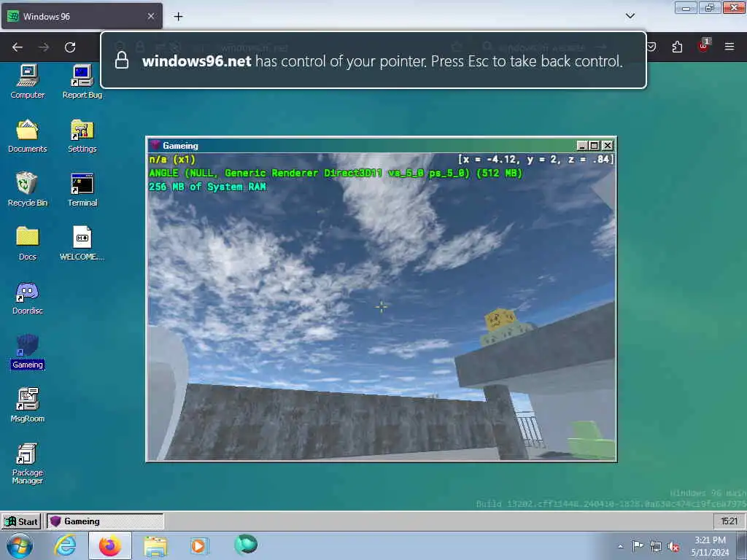Select the Gameing taskbar button

tap(105, 521)
